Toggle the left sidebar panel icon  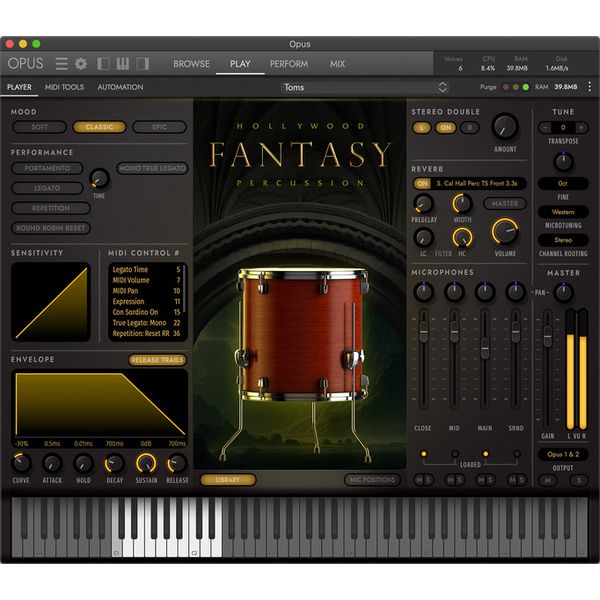[104, 64]
